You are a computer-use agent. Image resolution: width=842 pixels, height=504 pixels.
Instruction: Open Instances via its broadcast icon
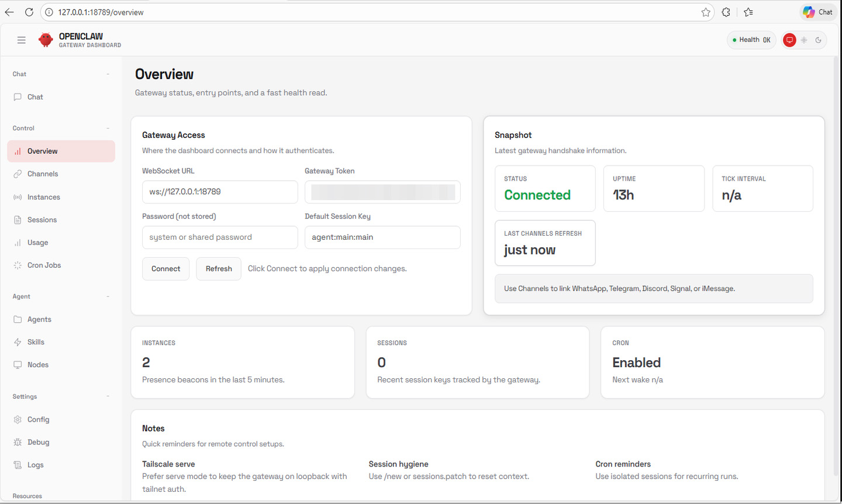coord(18,197)
